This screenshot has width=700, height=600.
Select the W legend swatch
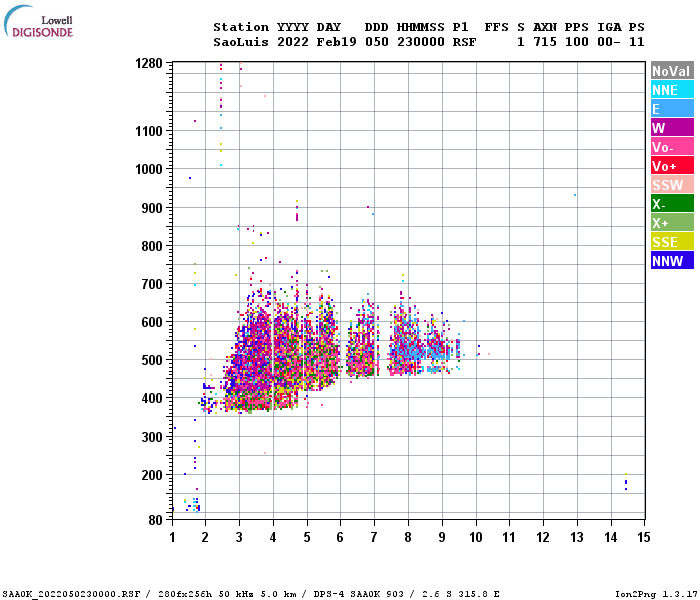pyautogui.click(x=672, y=128)
